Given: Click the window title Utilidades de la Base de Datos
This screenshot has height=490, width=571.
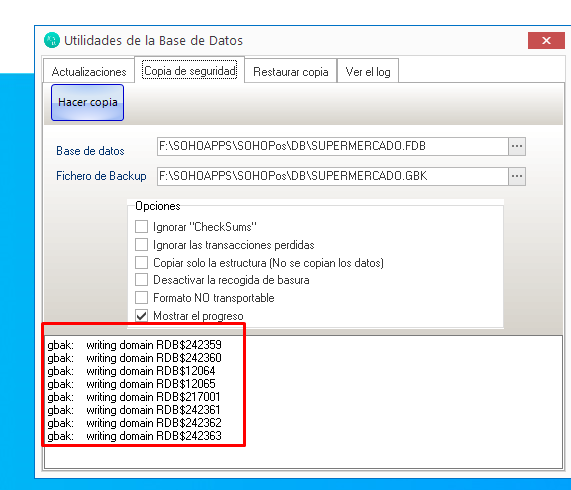Looking at the screenshot, I should point(153,40).
